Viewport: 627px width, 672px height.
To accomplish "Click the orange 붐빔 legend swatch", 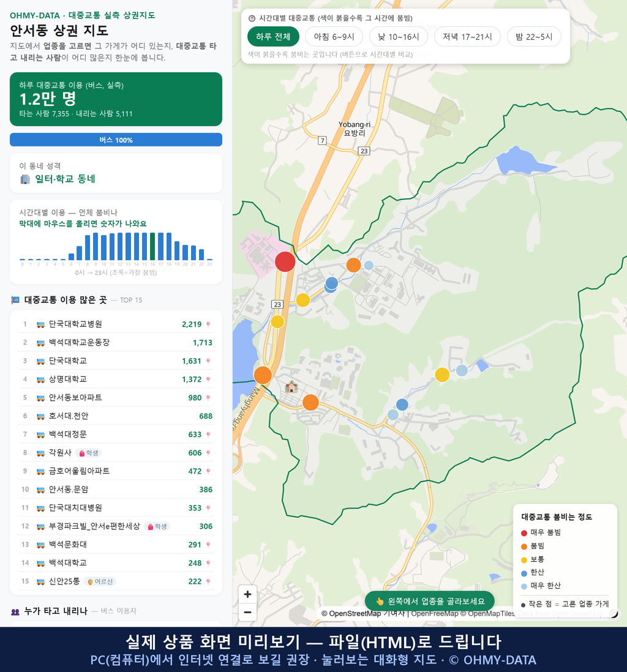I will [524, 547].
